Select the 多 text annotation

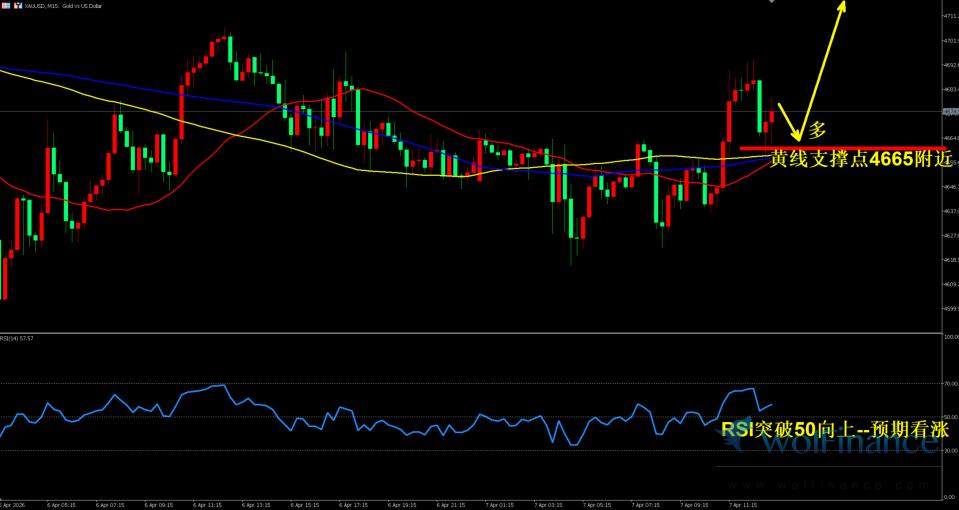(818, 130)
